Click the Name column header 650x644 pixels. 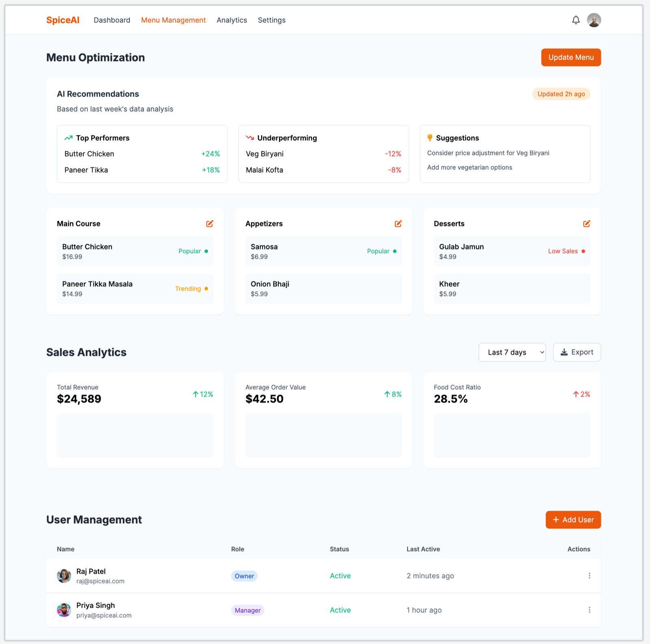(x=65, y=549)
